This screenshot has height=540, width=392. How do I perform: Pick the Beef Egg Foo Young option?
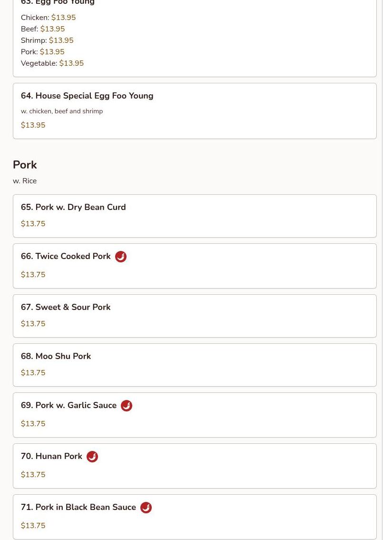(x=43, y=29)
